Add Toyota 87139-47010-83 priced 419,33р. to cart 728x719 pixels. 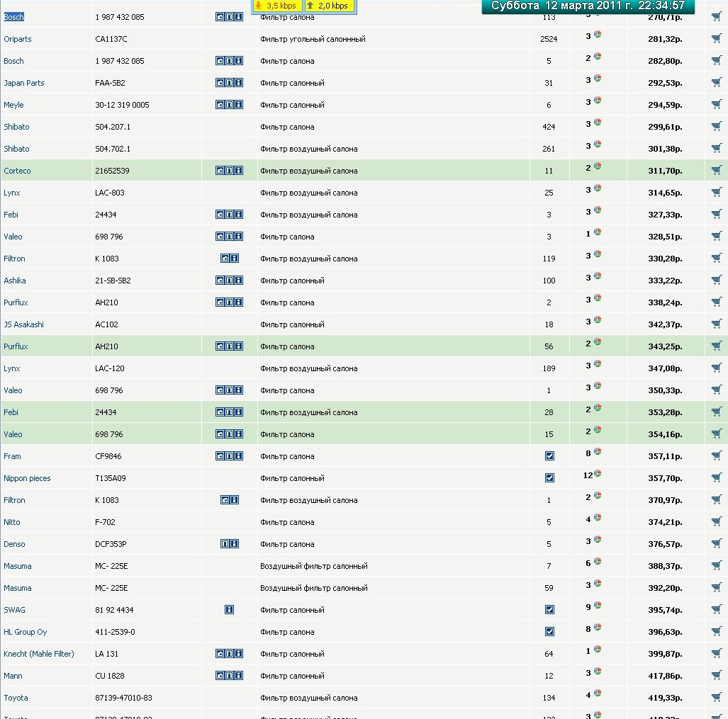[x=717, y=697]
